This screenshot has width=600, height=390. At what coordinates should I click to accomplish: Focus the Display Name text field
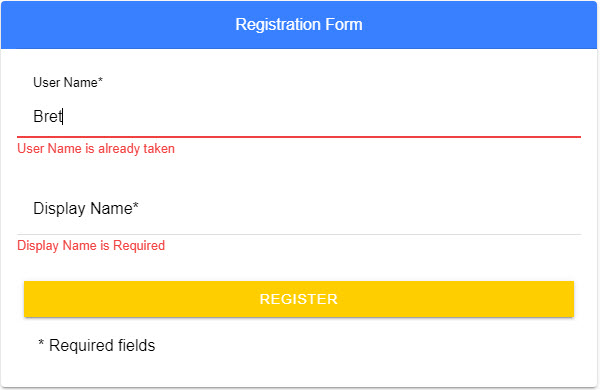[x=299, y=209]
